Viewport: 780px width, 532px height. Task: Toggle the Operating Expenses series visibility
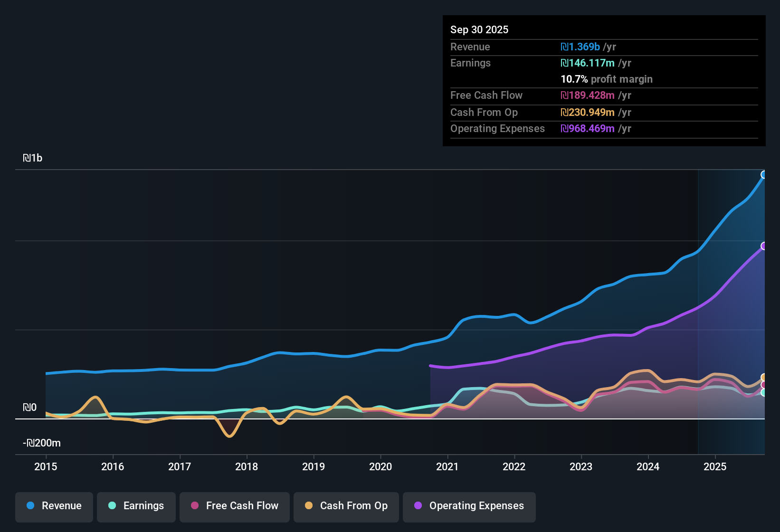click(x=469, y=506)
